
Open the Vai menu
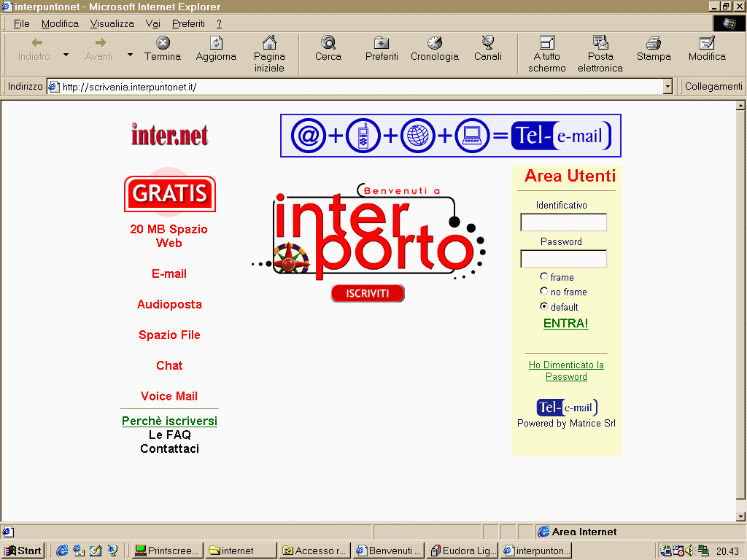[153, 23]
